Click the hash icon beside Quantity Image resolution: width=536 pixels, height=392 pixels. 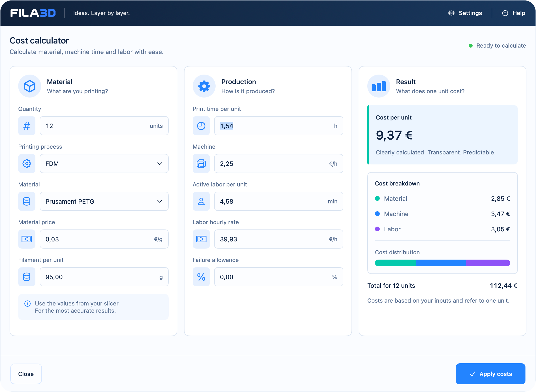point(27,126)
